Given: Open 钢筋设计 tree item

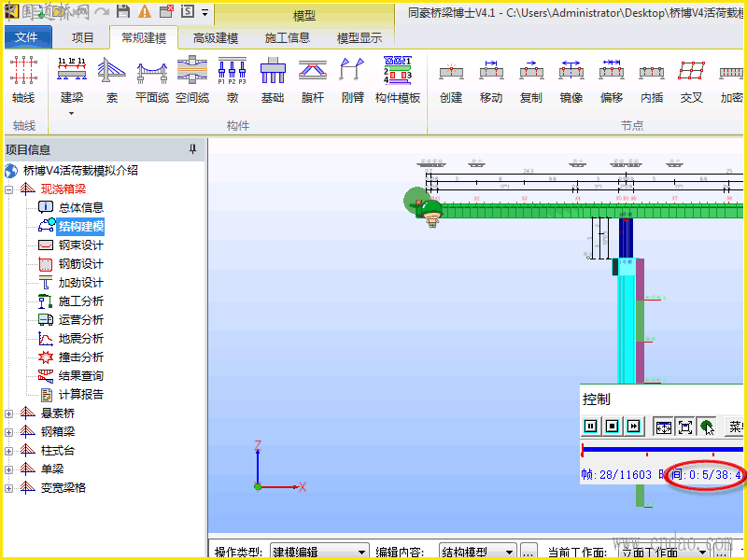Looking at the screenshot, I should coord(80,264).
